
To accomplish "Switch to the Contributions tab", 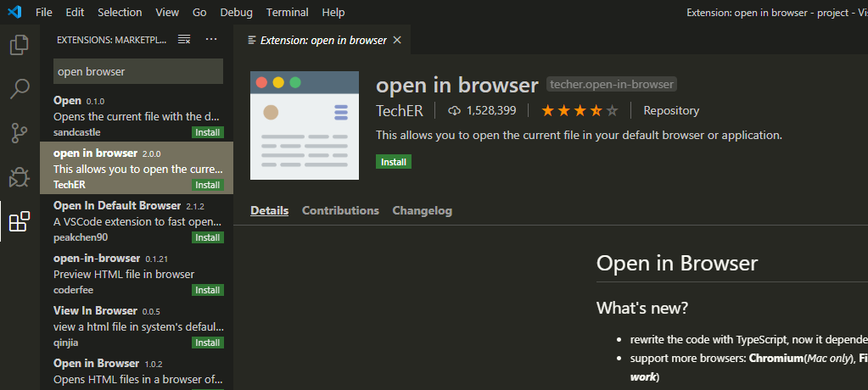I will tap(340, 211).
